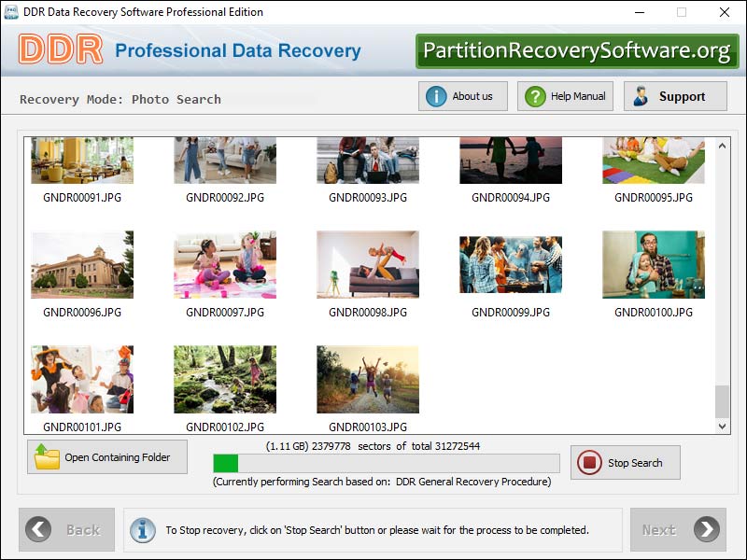Stop the search via Stop Search label
Viewport: 747px width, 560px height.
(x=635, y=463)
